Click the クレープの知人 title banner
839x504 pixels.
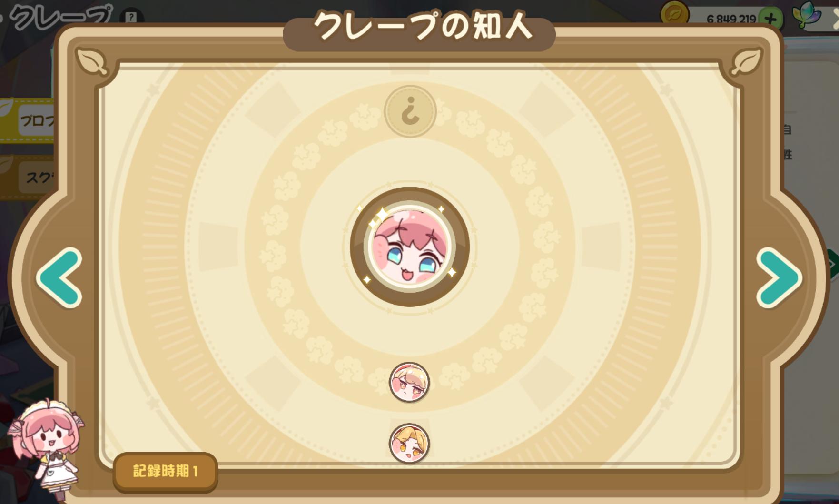[419, 28]
